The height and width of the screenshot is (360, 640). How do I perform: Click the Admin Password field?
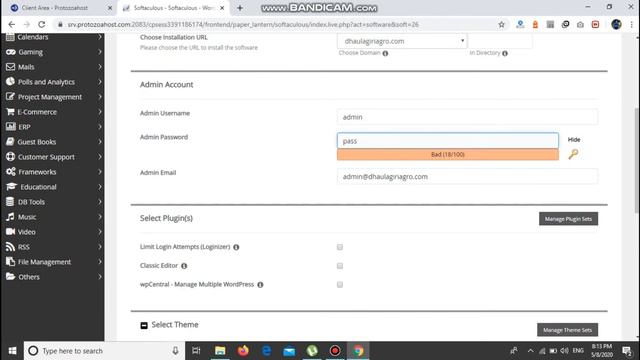coord(448,141)
